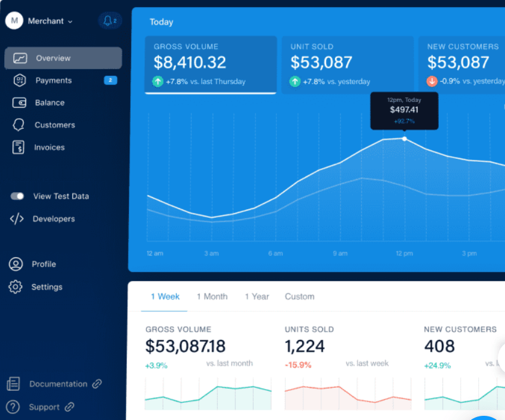Click the Profile user icon
Screen dimensions: 505x420
(16, 264)
